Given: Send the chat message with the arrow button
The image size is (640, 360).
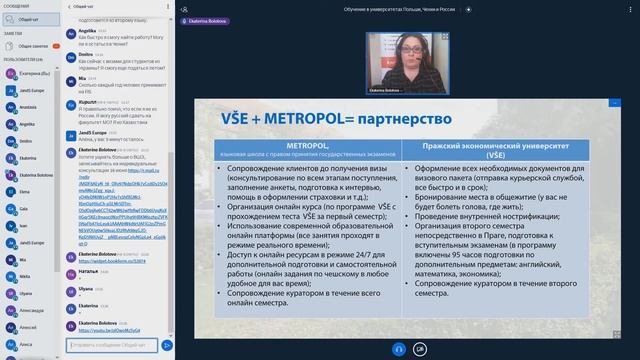Looking at the screenshot, I should 167,345.
